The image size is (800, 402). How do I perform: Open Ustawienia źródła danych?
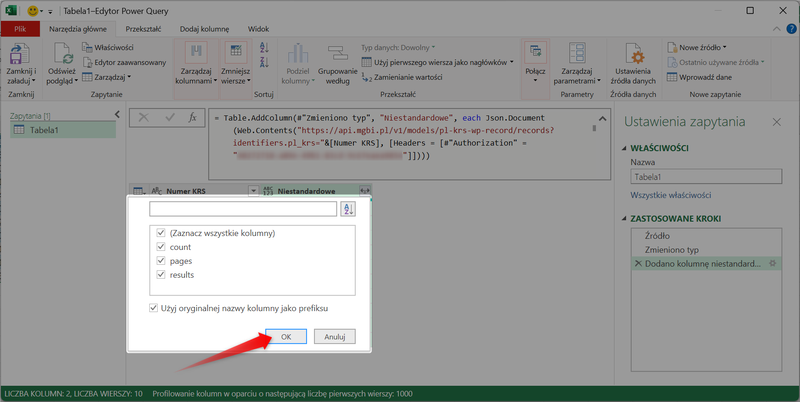[633, 64]
